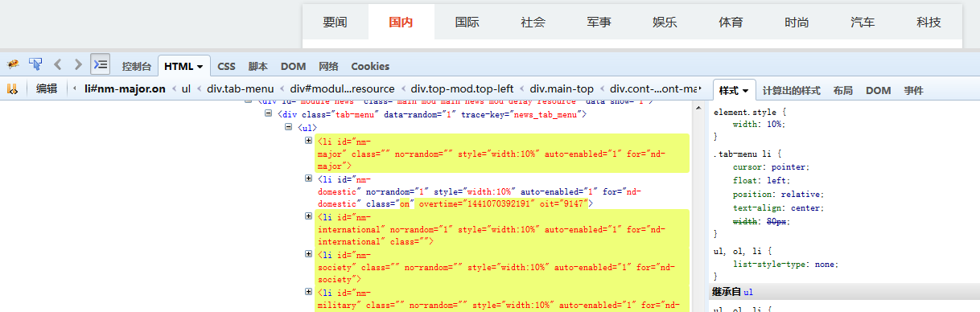
Task: Click the 要闻 news tab on page
Action: [x=336, y=22]
